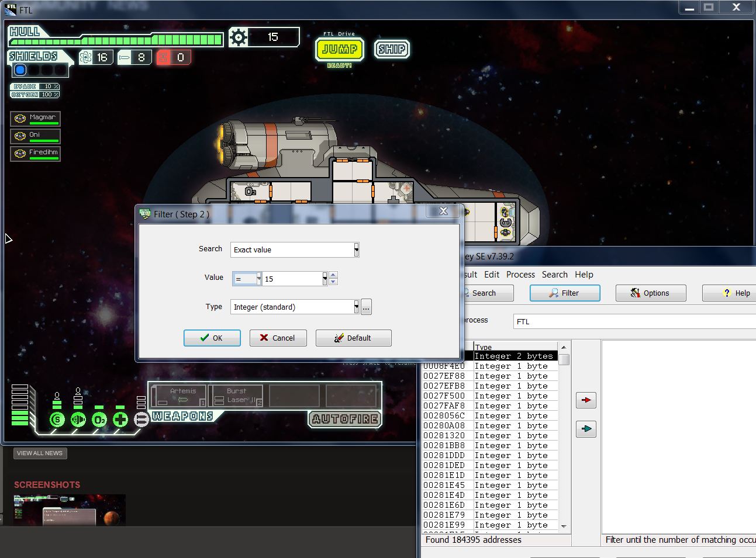Decrease the Value with the down spinner

click(x=333, y=282)
